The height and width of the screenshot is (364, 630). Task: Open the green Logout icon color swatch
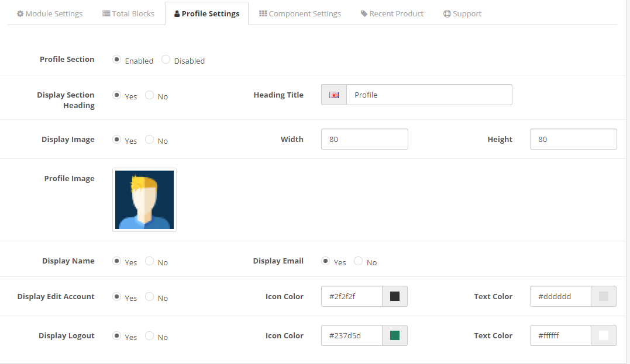(x=395, y=335)
